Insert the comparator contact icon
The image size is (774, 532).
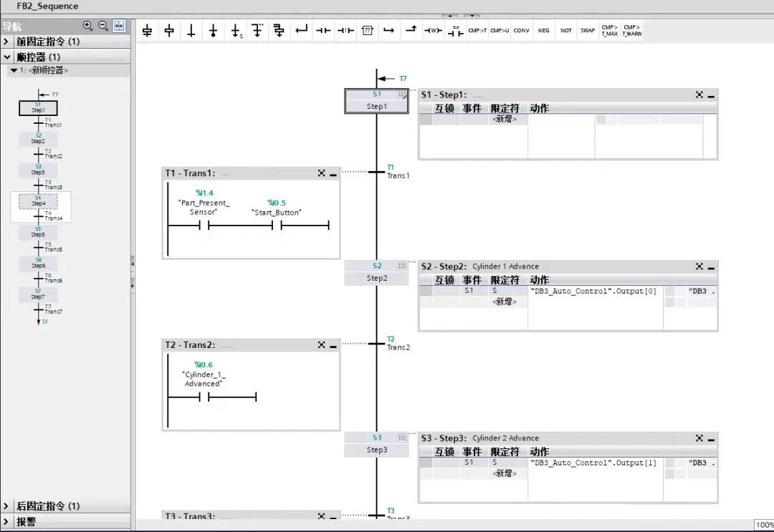click(x=455, y=31)
